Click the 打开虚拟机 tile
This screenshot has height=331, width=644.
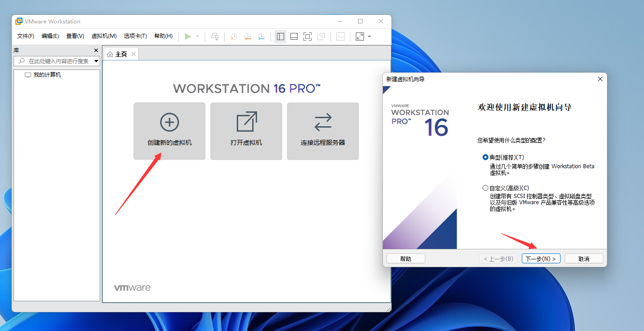tap(246, 131)
